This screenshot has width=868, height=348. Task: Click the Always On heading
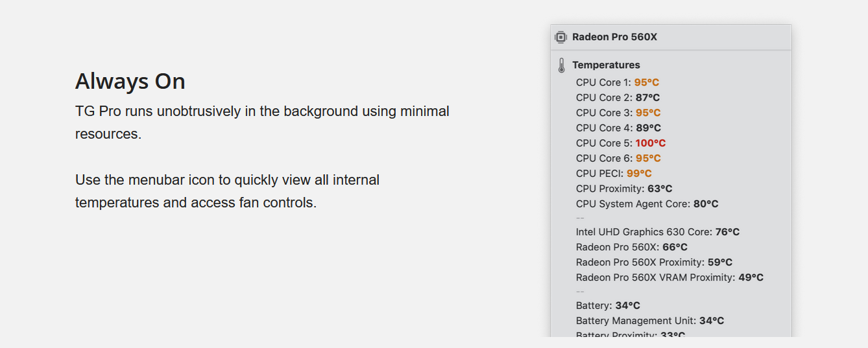[130, 82]
